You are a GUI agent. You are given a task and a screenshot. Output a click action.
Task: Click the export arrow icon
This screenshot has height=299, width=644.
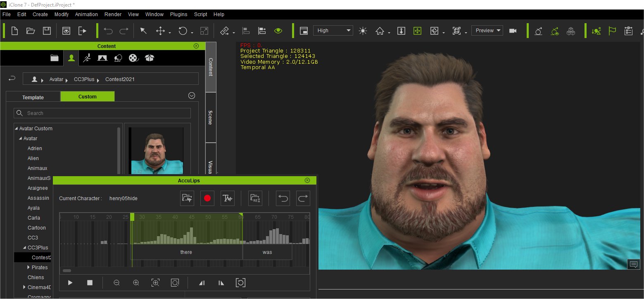coord(83,31)
